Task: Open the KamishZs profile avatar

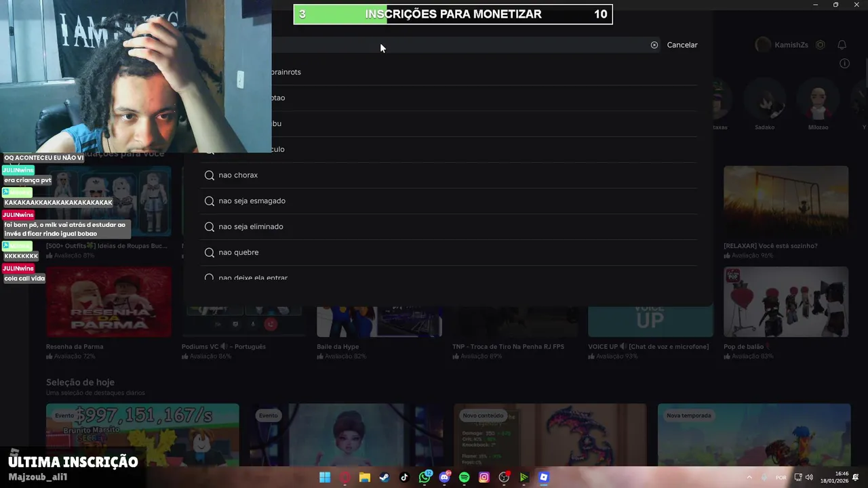Action: [x=763, y=45]
